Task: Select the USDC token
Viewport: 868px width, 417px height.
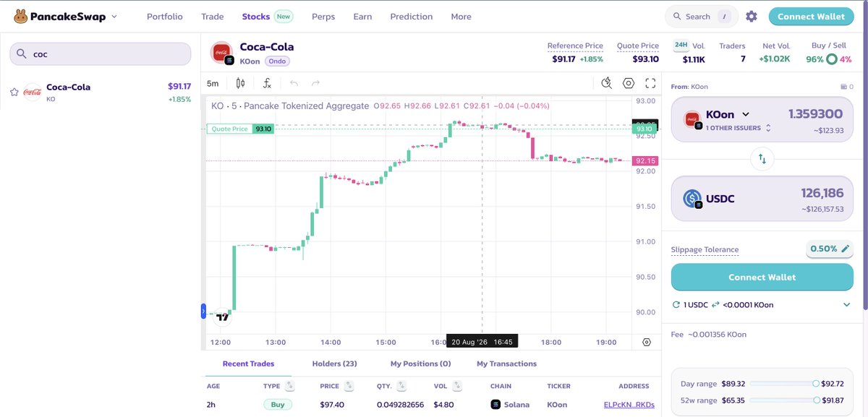Action: pos(709,199)
